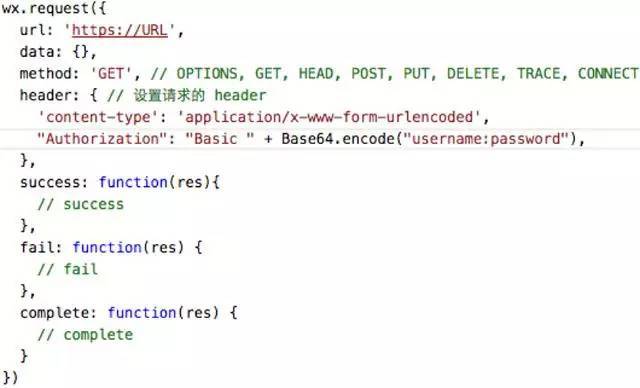Click the data: {} property line

pos(58,52)
